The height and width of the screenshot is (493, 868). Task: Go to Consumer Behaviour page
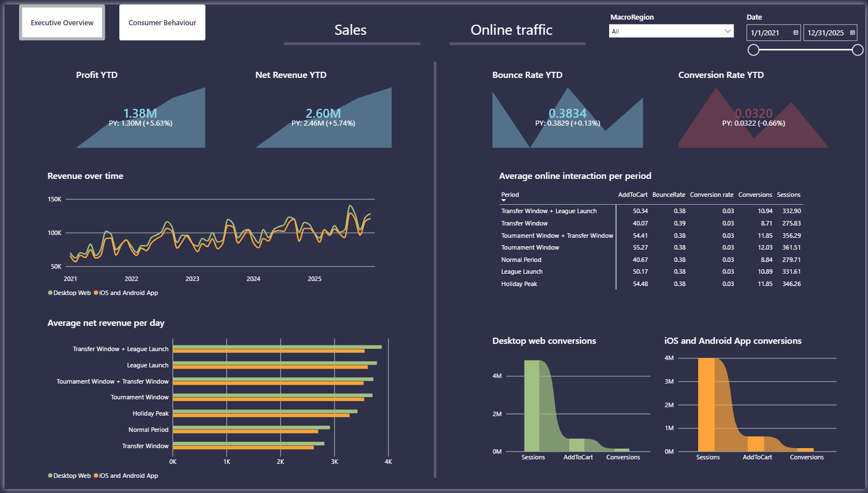[x=163, y=23]
